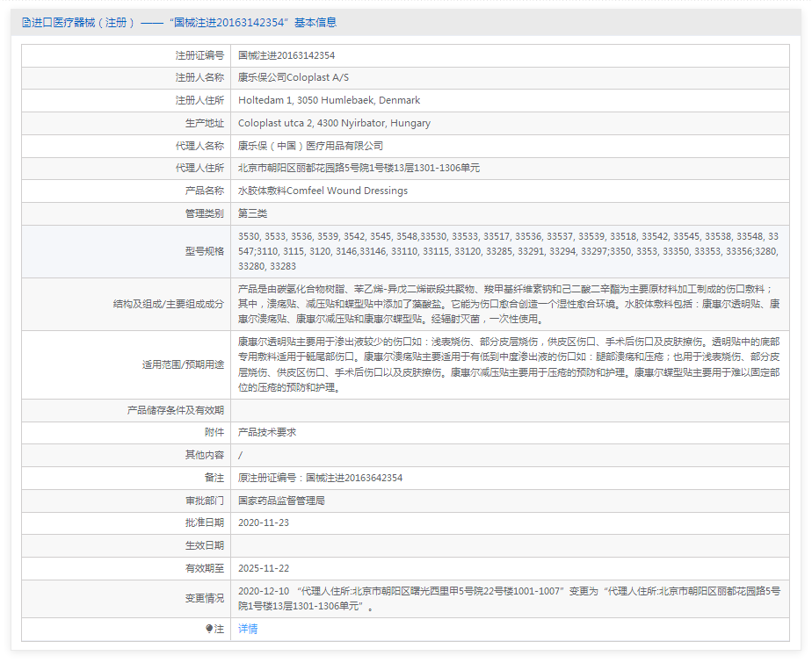Click the 结构及组成/主要组成成分 label
The image size is (812, 663).
(169, 305)
